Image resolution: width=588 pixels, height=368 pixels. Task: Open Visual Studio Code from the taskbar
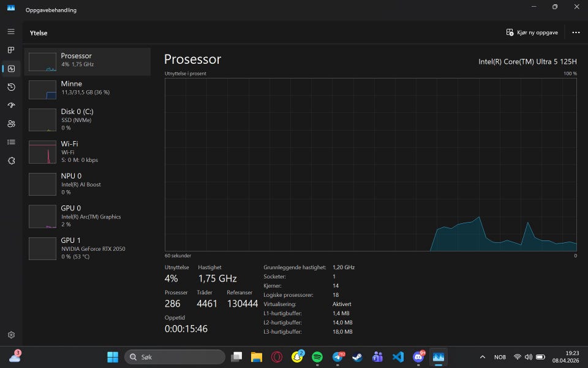[x=398, y=357]
